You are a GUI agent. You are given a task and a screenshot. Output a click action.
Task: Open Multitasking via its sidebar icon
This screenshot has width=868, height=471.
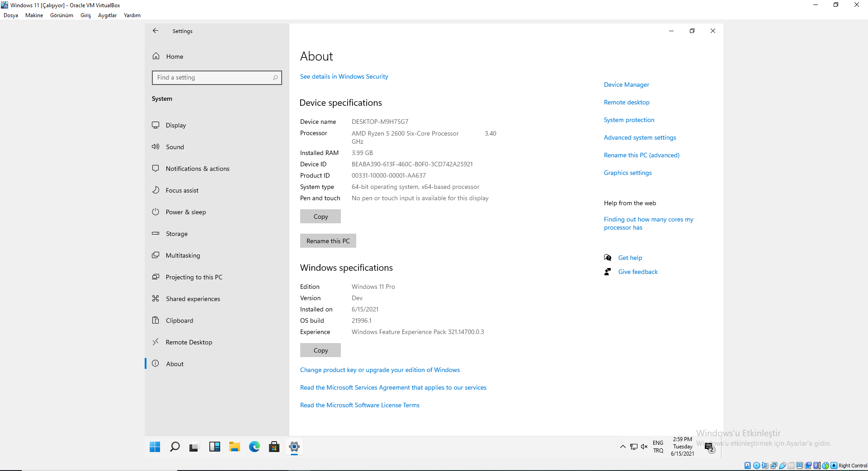[x=156, y=255]
